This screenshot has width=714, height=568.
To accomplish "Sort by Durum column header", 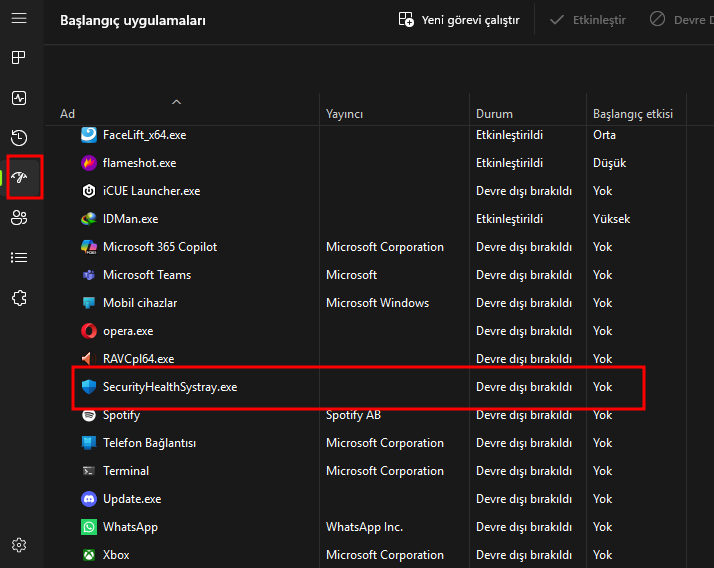I will [494, 114].
